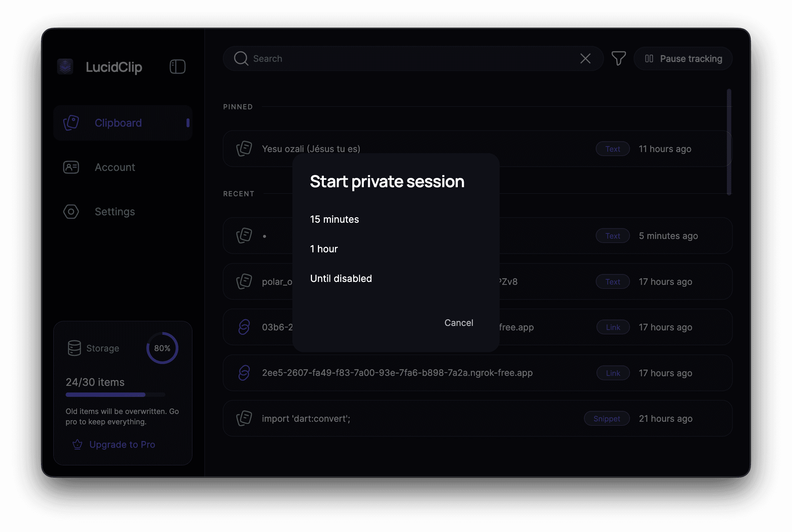Select the Clipboard icon in the sidebar
This screenshot has height=532, width=792.
[x=71, y=122]
